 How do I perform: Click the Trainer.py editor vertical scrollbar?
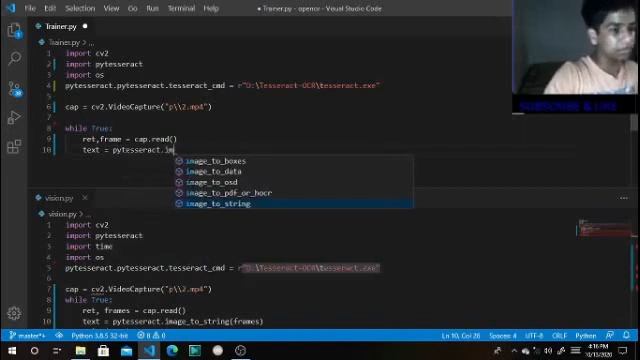tap(634, 122)
